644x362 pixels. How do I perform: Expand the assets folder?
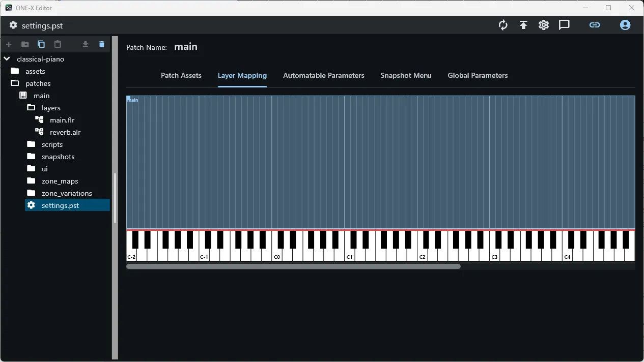[x=15, y=71]
